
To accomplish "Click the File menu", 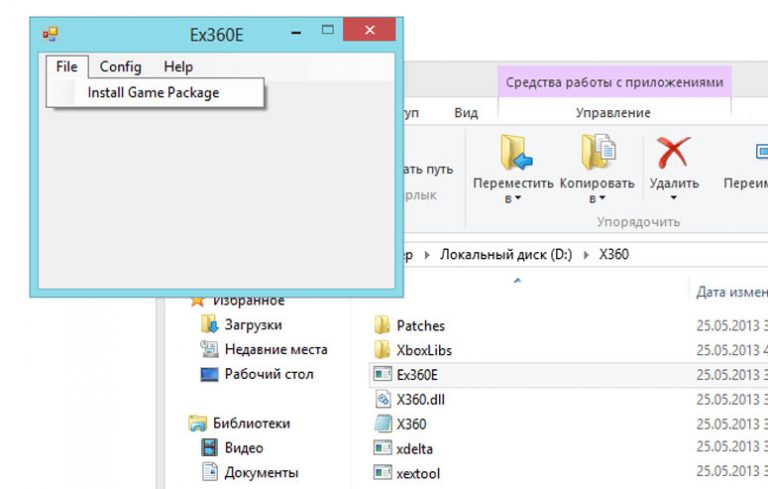I will tap(66, 67).
